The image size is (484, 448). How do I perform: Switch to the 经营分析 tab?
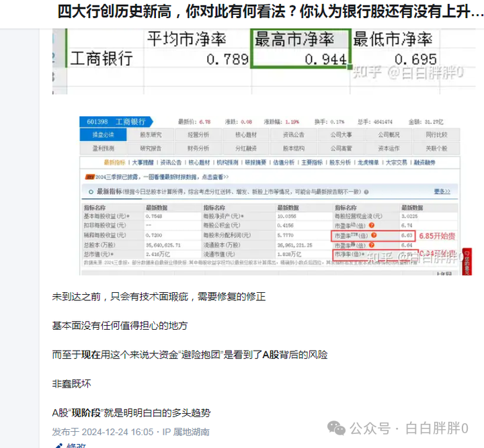point(198,135)
